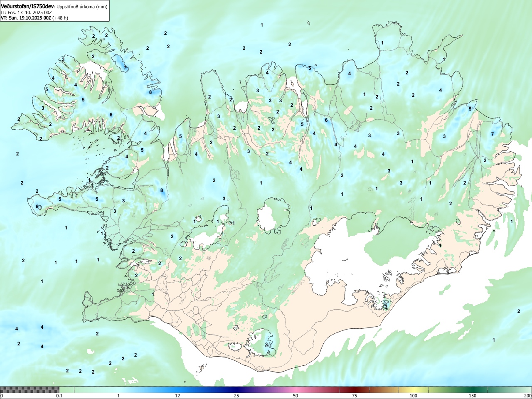This screenshot has height=399, width=532.
Task: Pick the dark red colorbar segment above 75
Action: 355,389
